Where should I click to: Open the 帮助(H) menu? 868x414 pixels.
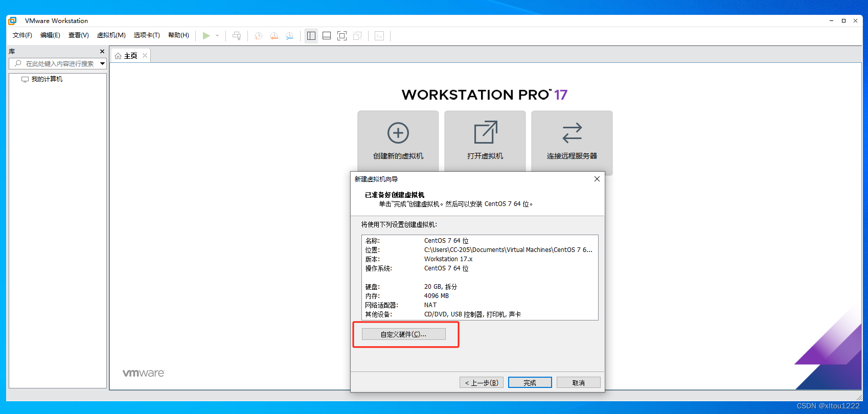(x=178, y=35)
